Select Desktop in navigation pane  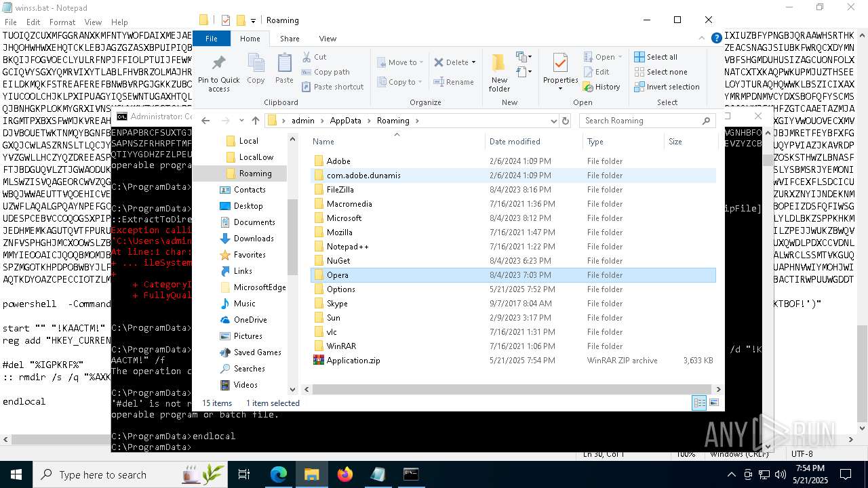coord(248,206)
